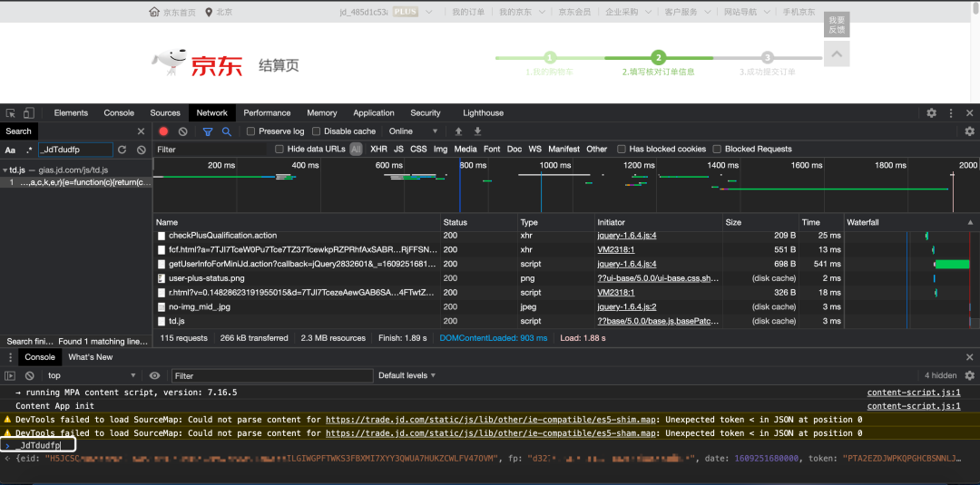Open jquery-1.6.4.js:4 initiator for checkPlusQualification
Screen dimensions: 980x485
(627, 236)
